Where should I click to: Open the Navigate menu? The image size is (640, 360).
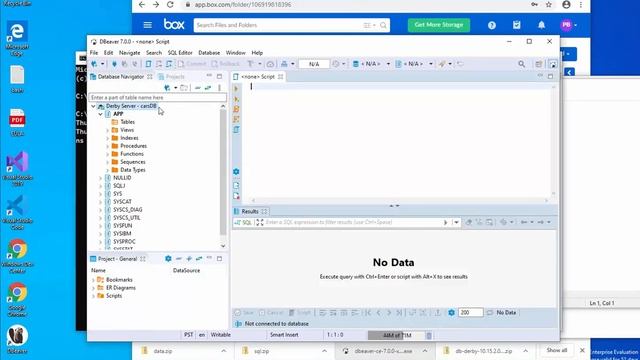pos(129,53)
